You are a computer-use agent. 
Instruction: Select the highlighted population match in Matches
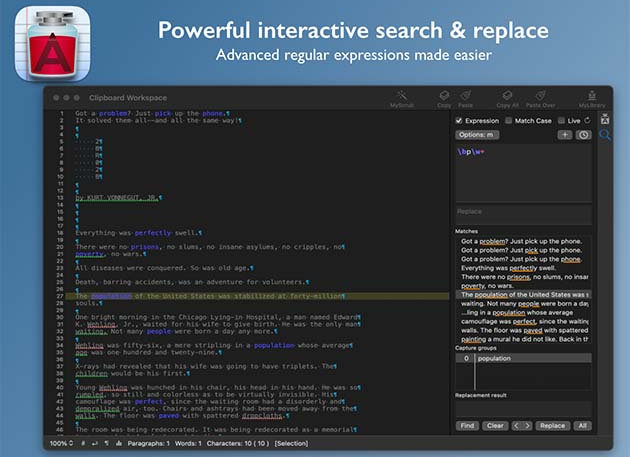pos(523,295)
